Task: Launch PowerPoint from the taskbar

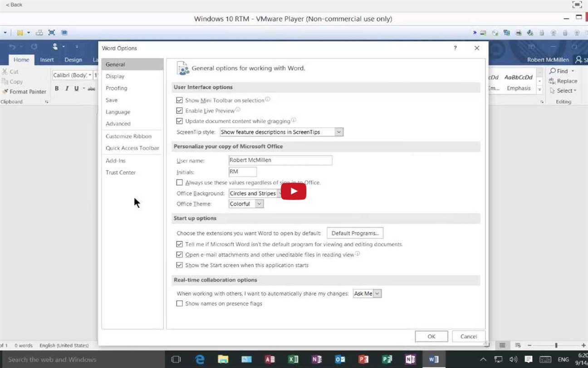Action: click(x=363, y=359)
